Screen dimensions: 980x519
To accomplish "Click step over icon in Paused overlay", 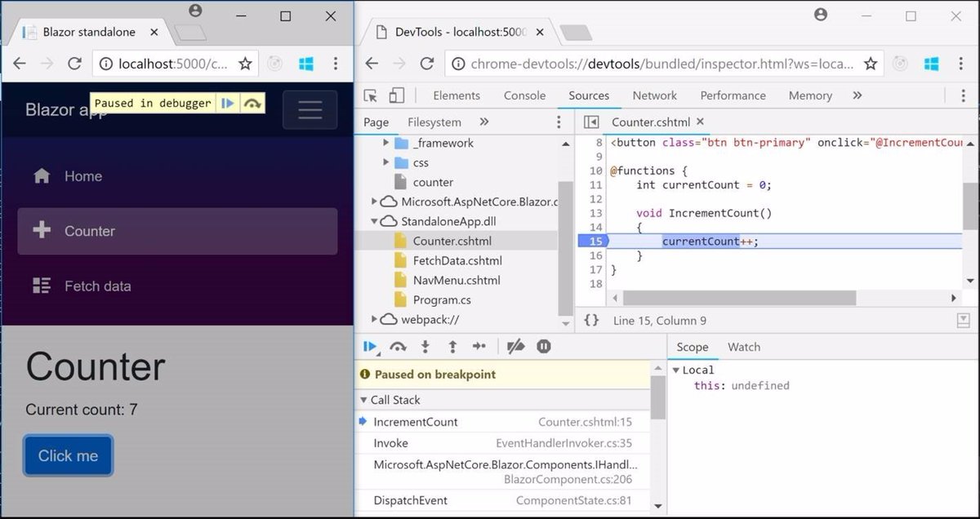I will click(252, 103).
